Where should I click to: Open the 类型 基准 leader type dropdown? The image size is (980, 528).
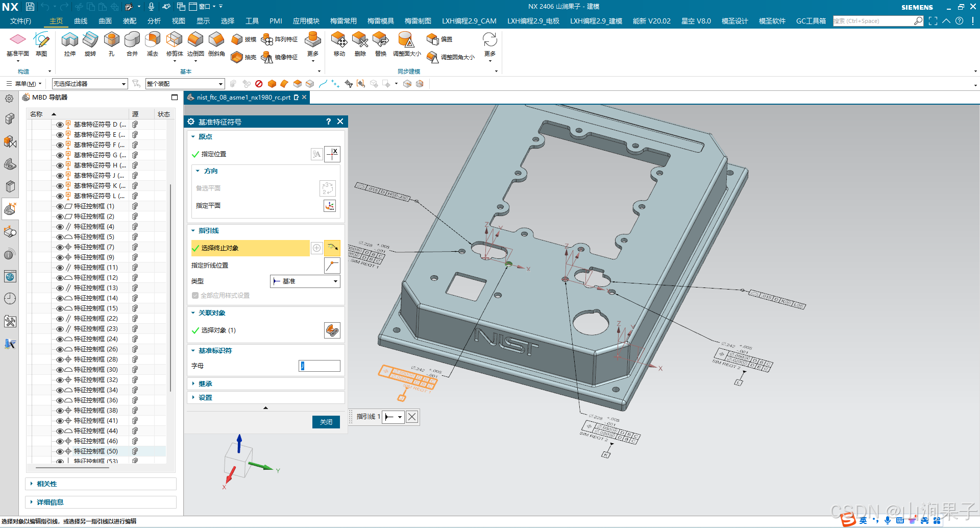point(305,281)
